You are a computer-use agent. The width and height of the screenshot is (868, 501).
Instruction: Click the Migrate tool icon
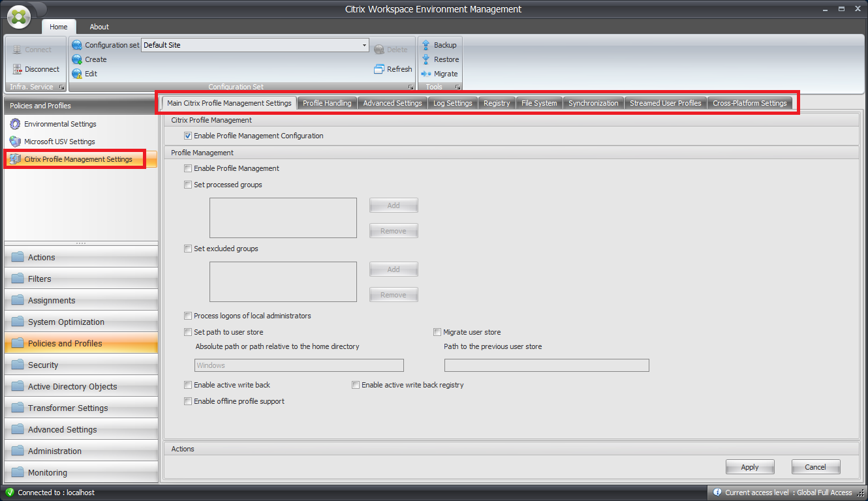click(x=426, y=74)
